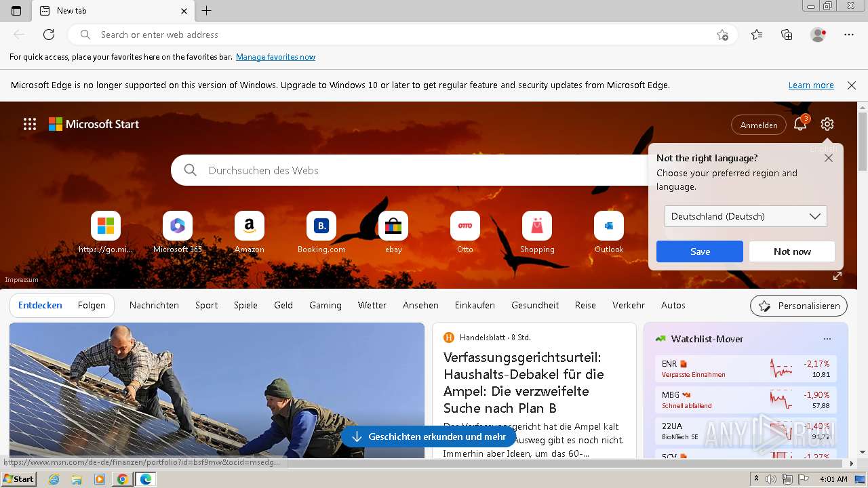Open Edge Settings and more menu
Image resolution: width=868 pixels, height=488 pixels.
pos(849,35)
